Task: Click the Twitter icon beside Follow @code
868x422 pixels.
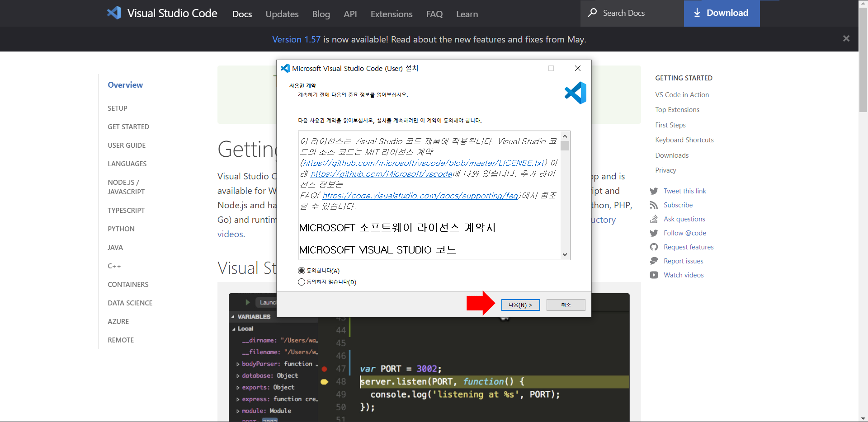Action: click(x=654, y=233)
